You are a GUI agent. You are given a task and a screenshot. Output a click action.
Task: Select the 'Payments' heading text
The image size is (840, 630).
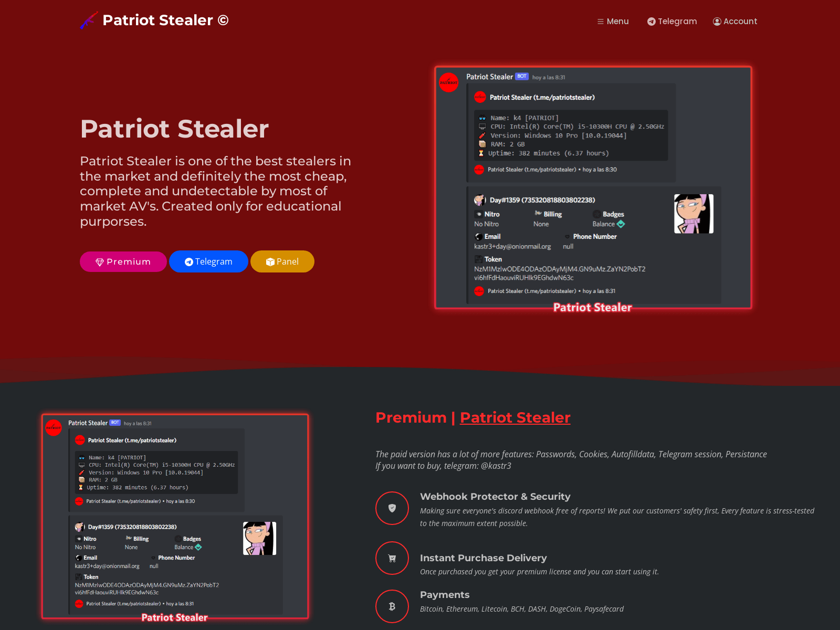445,595
